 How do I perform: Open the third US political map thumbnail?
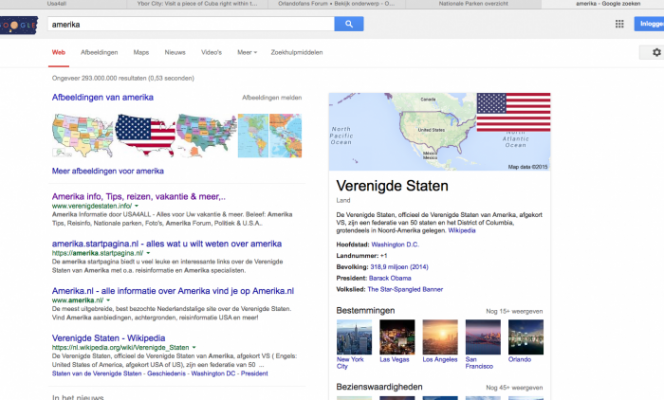pyautogui.click(x=206, y=135)
